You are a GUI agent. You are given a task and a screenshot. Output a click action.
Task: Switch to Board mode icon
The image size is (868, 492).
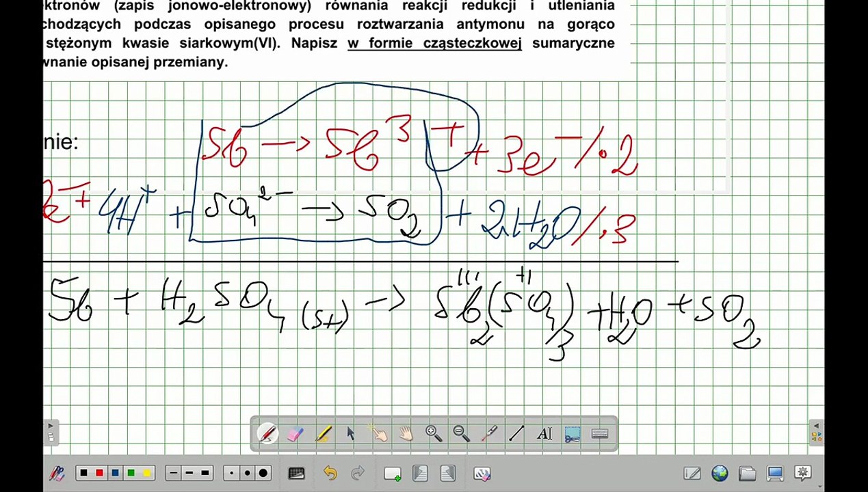(692, 473)
